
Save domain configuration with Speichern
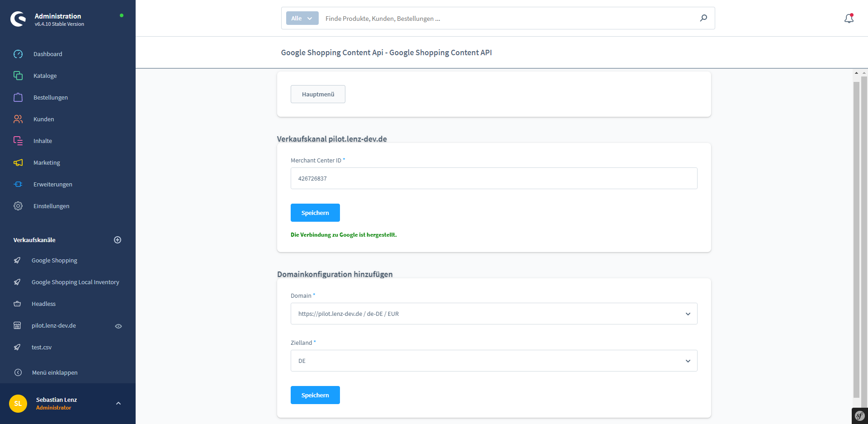315,395
